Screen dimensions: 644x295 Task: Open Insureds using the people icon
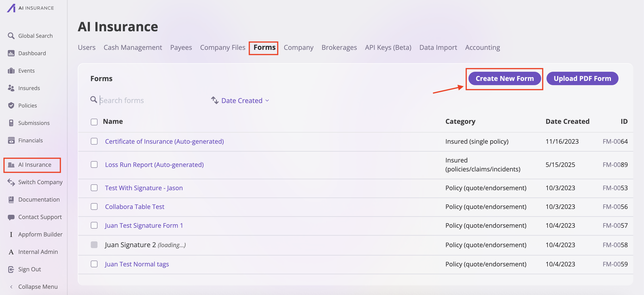[11, 88]
